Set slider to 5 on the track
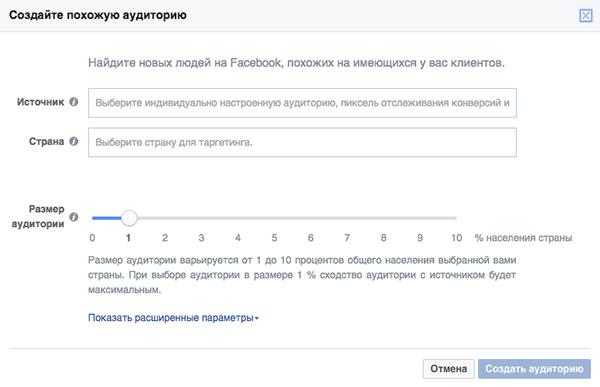Image resolution: width=600 pixels, height=387 pixels. pos(274,218)
